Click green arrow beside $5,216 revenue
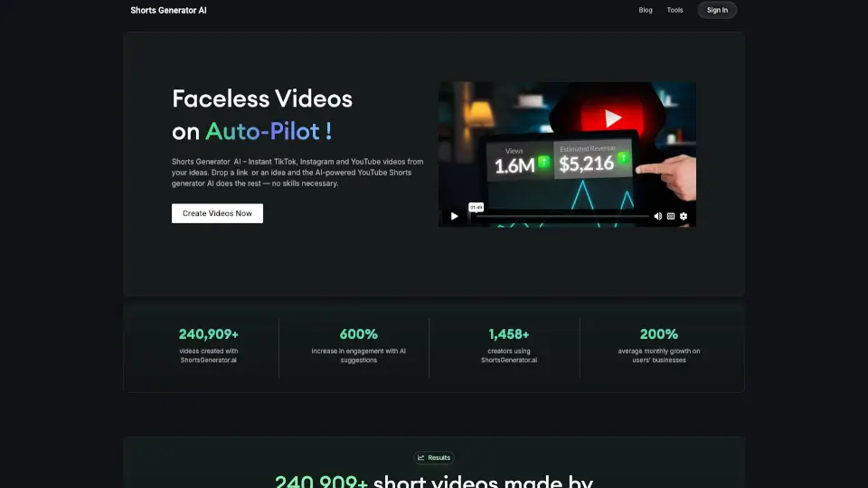 tap(623, 162)
